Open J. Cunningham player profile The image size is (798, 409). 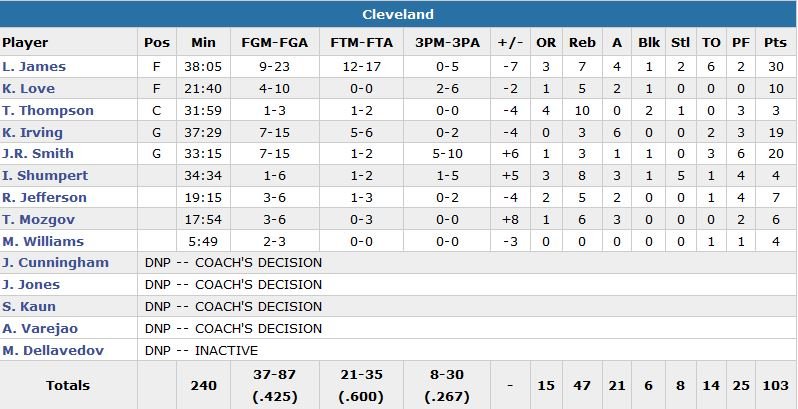click(55, 263)
